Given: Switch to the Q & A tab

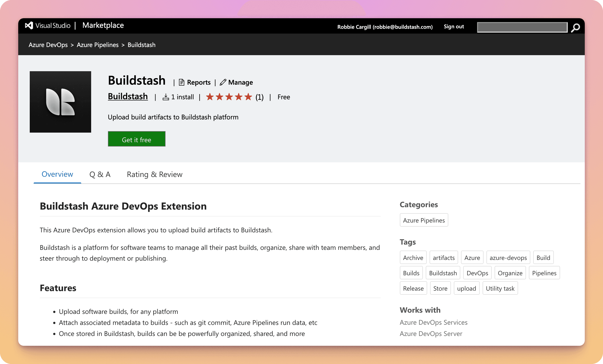Looking at the screenshot, I should 100,174.
